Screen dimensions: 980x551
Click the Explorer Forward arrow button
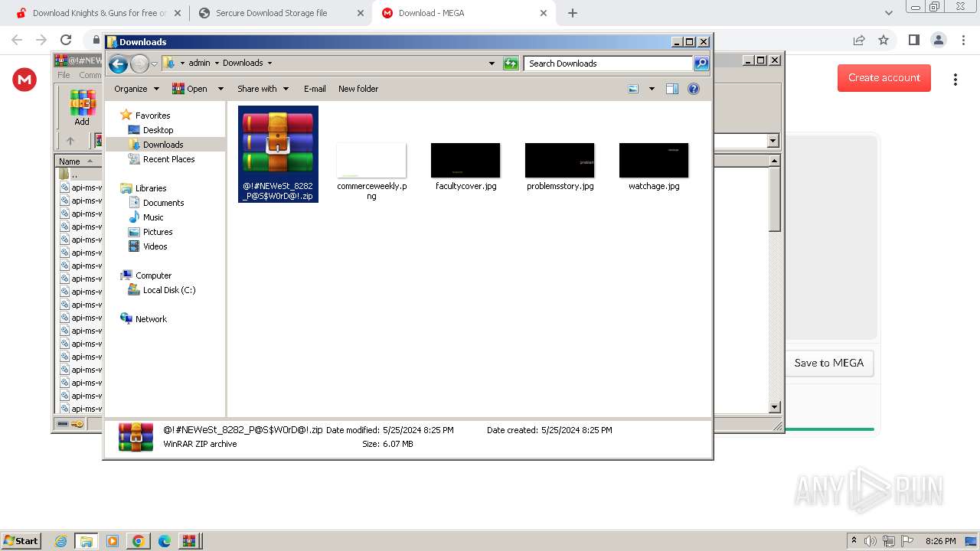[x=139, y=64]
